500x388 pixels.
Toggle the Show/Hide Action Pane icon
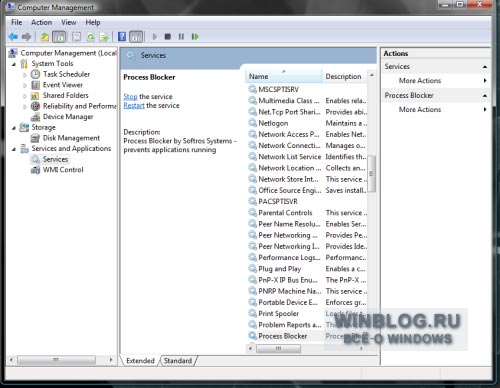click(136, 37)
